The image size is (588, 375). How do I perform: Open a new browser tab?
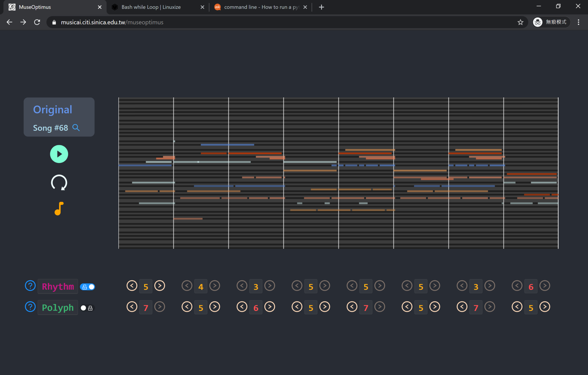click(321, 7)
